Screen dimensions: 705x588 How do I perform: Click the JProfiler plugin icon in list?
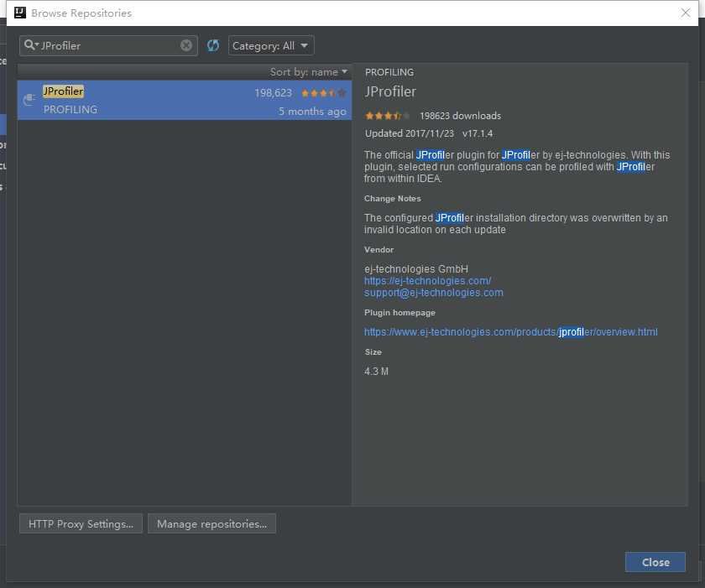click(29, 99)
